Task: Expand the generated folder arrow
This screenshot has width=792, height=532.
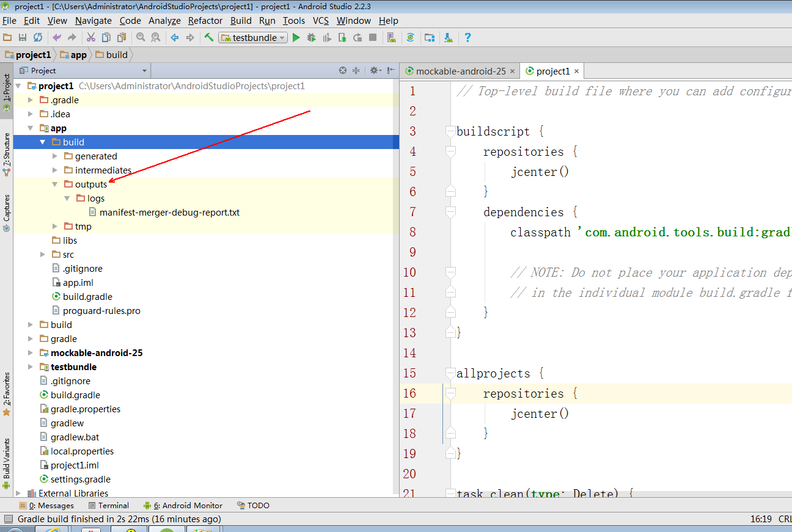Action: pos(55,156)
